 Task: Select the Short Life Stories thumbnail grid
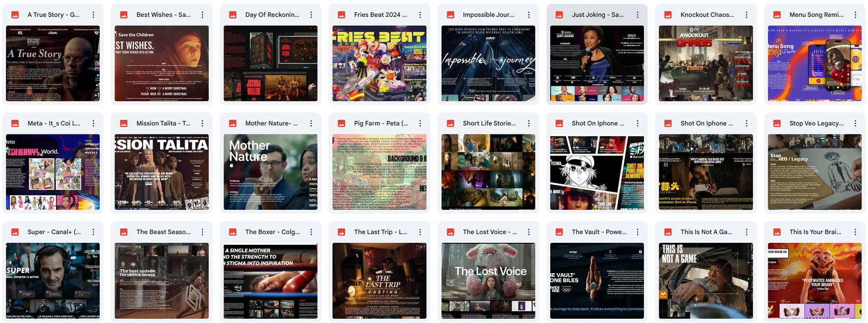488,172
